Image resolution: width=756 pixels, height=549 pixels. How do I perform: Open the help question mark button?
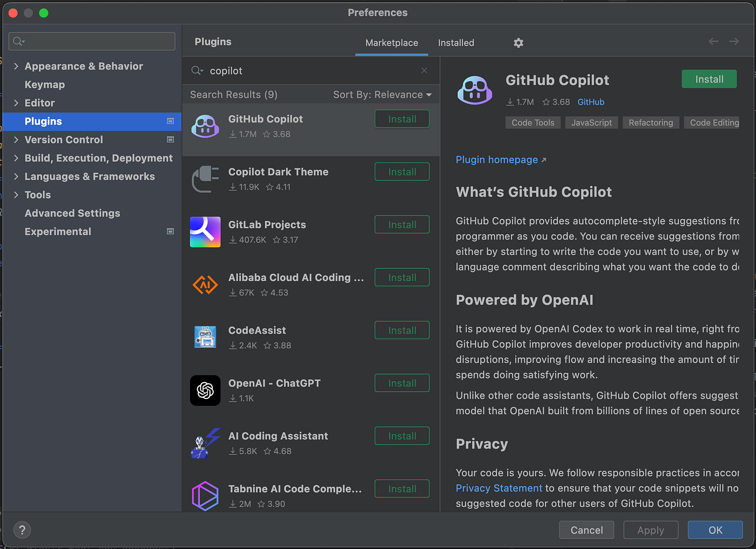(22, 530)
